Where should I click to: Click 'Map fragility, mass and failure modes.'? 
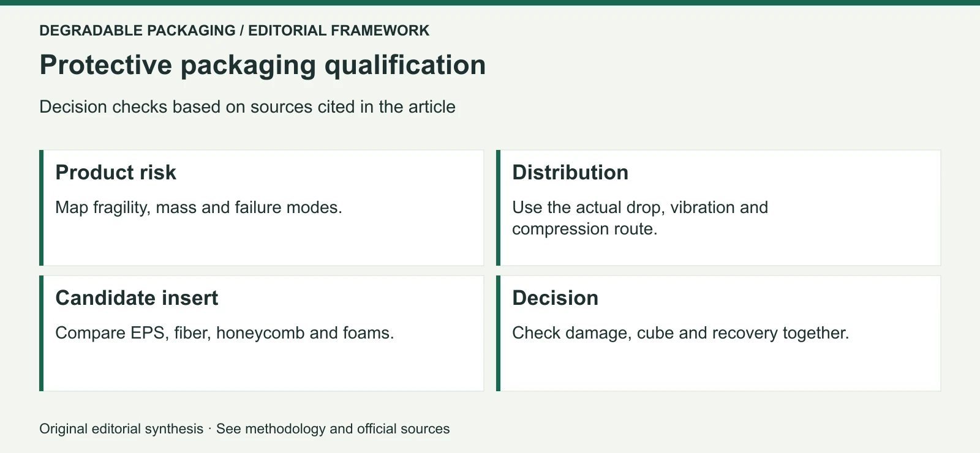[x=199, y=208]
